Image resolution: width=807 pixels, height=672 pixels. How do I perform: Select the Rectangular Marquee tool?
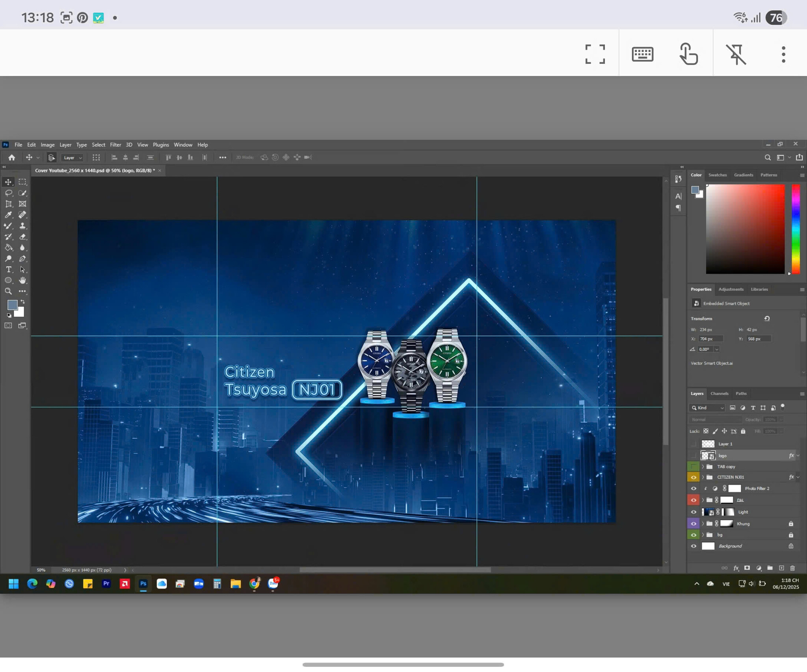(x=22, y=182)
